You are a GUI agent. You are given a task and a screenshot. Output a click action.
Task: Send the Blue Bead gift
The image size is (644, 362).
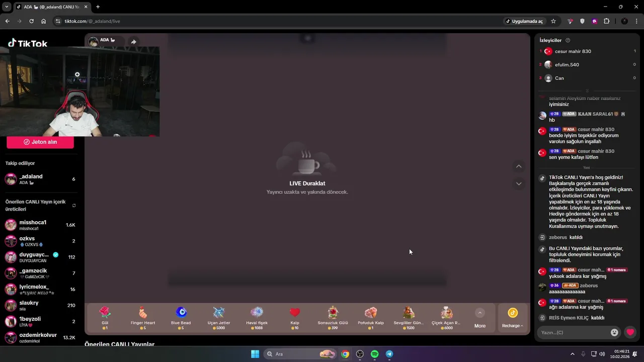181,318
